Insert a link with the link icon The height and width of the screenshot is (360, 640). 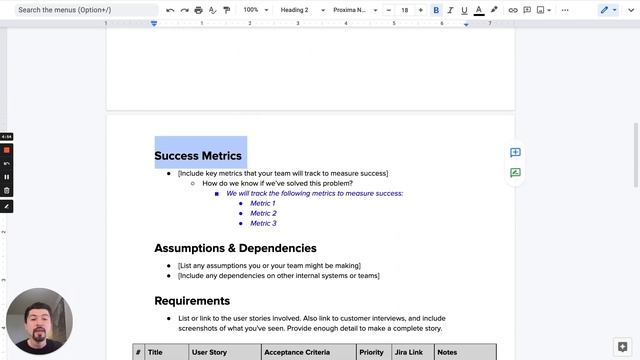pyautogui.click(x=513, y=10)
